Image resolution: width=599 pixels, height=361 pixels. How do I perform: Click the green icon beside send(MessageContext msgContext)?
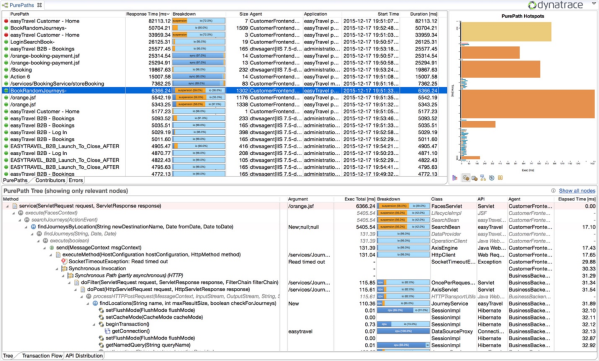(x=52, y=248)
